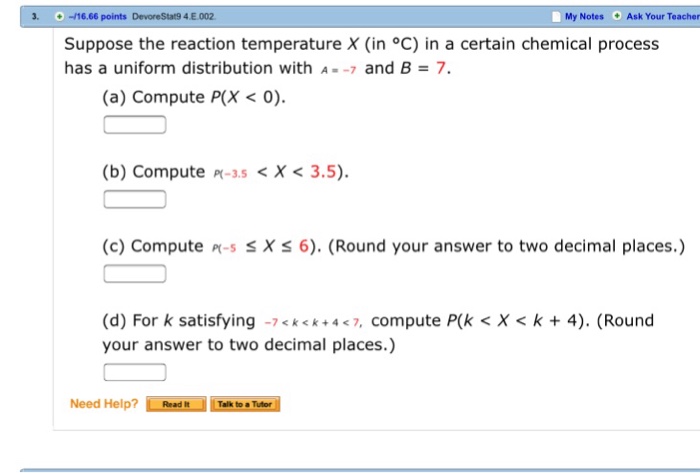Focus the answer box for part (a)
Image resolution: width=700 pixels, height=473 pixels.
[135, 124]
